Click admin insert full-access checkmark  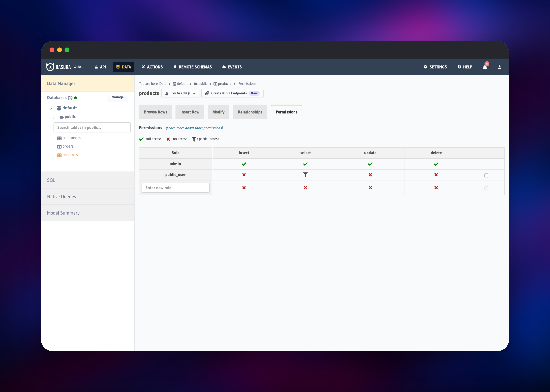pyautogui.click(x=244, y=164)
